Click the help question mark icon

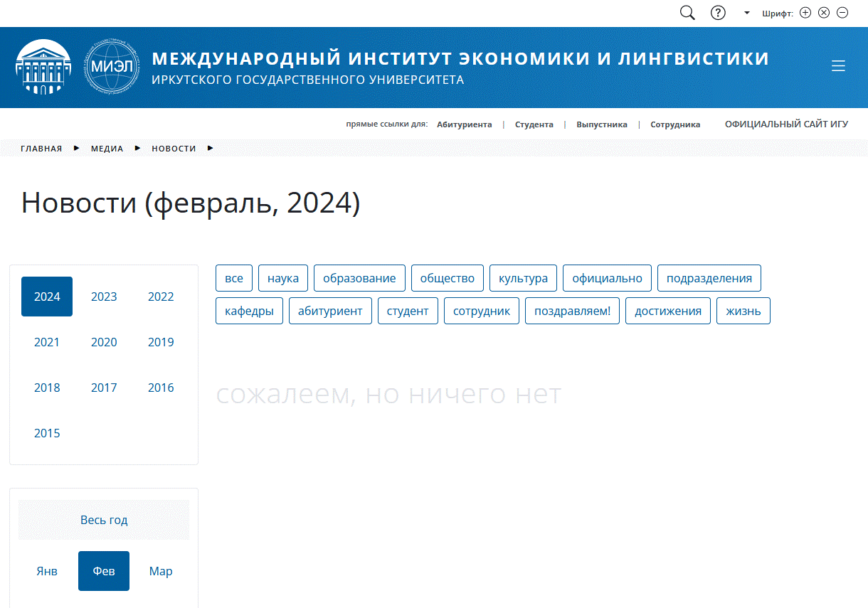pyautogui.click(x=719, y=13)
